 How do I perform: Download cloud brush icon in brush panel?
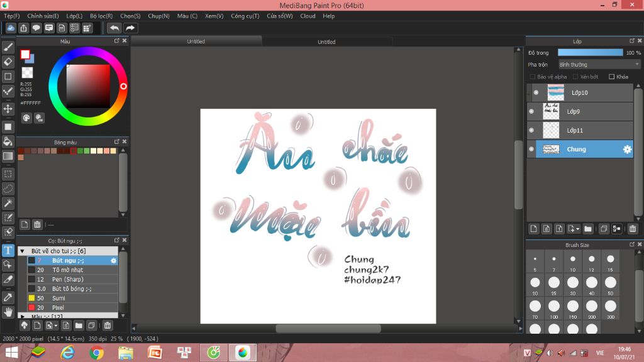[25, 326]
